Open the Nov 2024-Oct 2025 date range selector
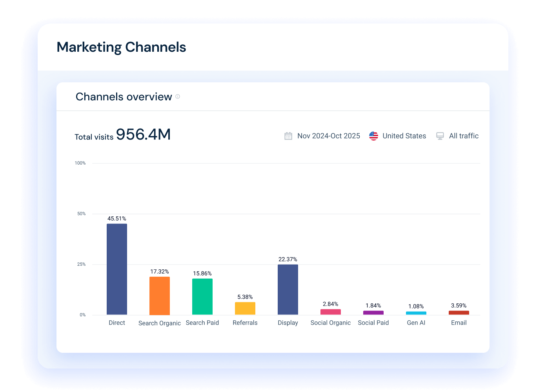 pos(329,136)
